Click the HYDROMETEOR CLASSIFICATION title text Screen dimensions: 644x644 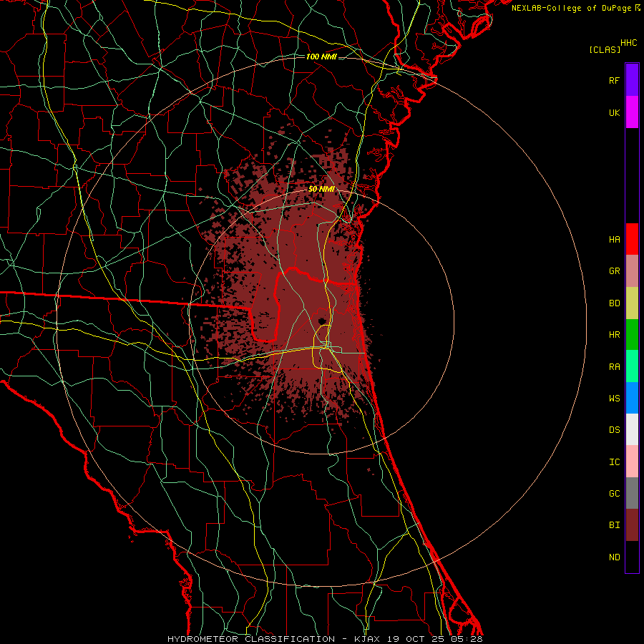[251, 639]
